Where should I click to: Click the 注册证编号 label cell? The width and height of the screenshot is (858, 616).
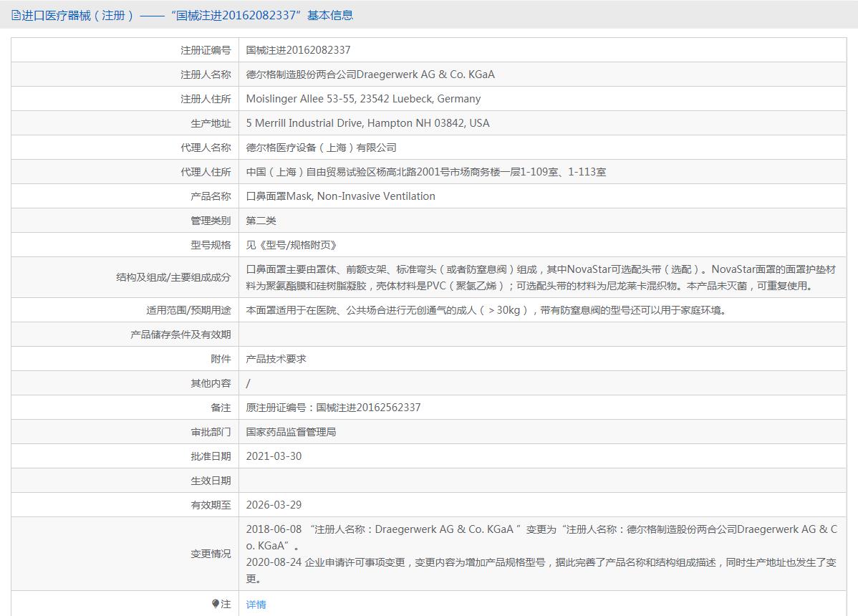(x=206, y=50)
